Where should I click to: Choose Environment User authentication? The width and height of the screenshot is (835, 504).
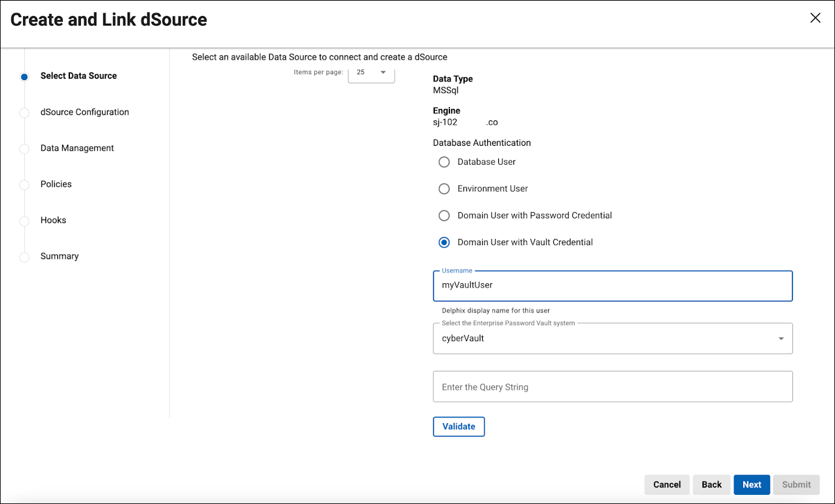pos(445,189)
